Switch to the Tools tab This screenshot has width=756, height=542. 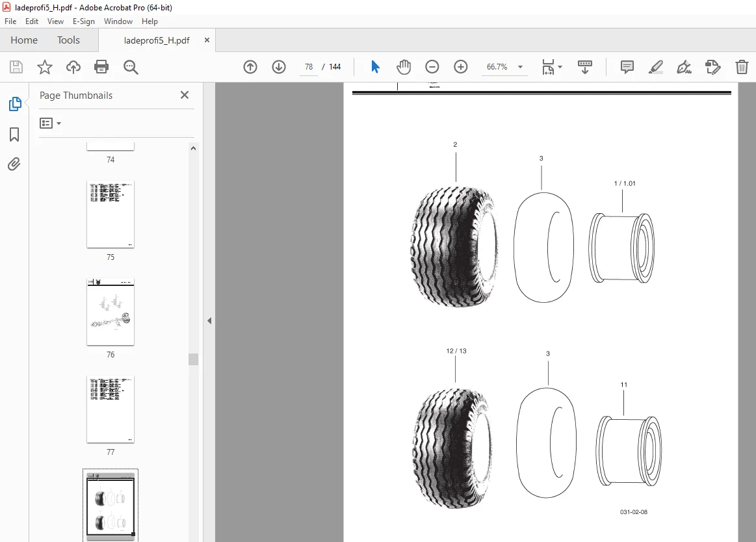pyautogui.click(x=68, y=40)
